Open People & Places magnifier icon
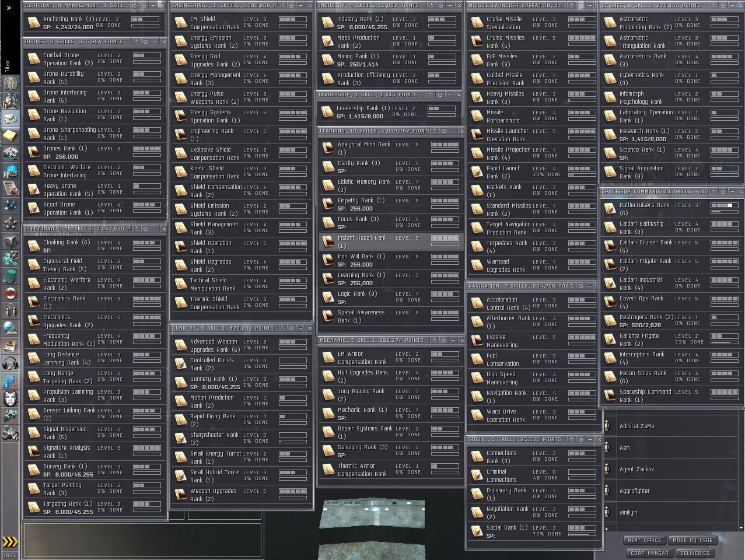 pyautogui.click(x=11, y=101)
